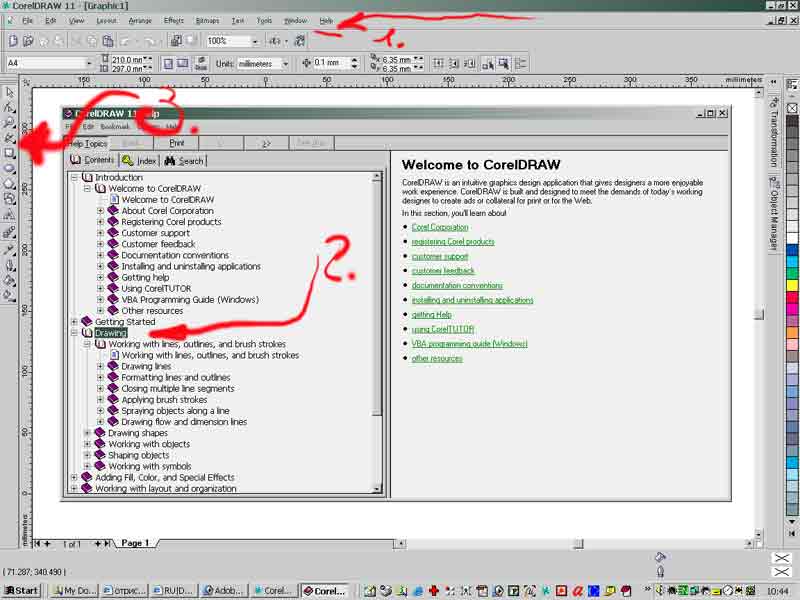Toggle Treat as Filled button
This screenshot has width=800, height=600.
coord(504,64)
